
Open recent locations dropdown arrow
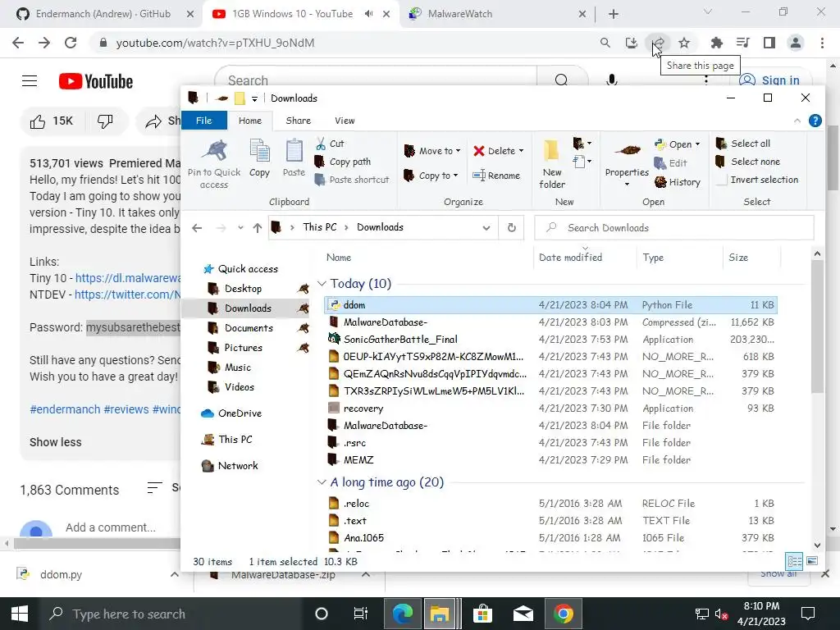(x=240, y=228)
